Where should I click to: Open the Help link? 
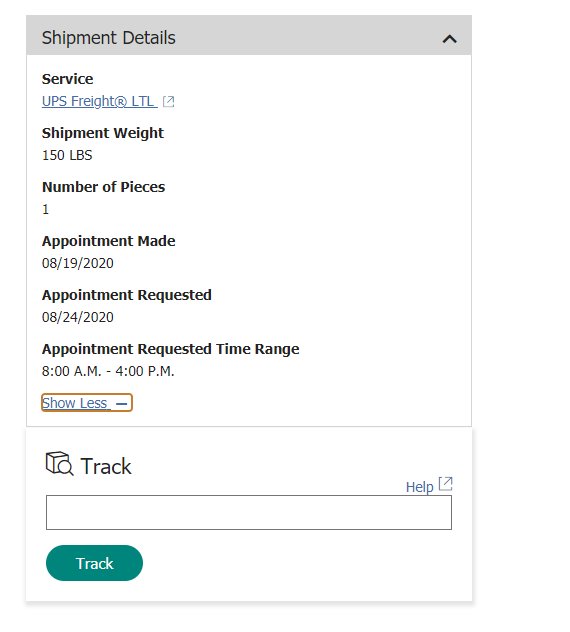point(419,487)
